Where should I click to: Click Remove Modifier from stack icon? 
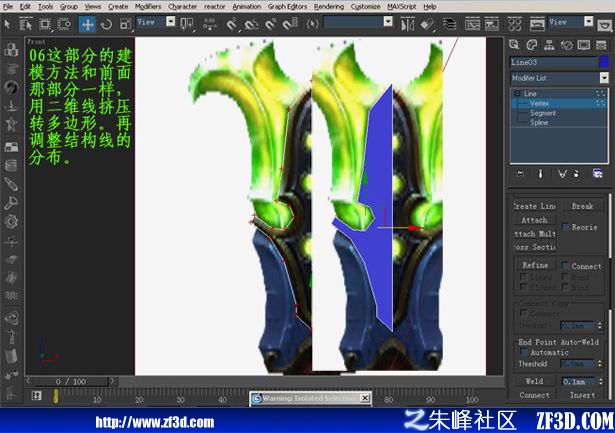577,173
